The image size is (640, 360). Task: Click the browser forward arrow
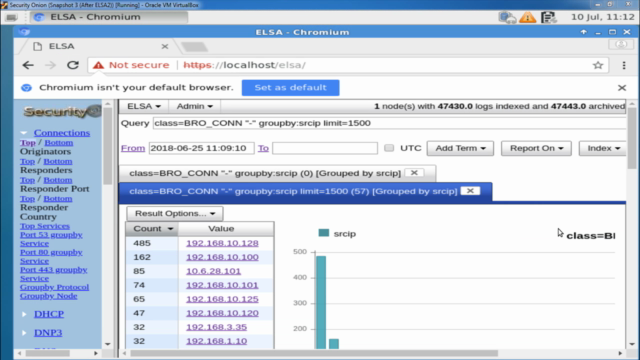[50, 65]
